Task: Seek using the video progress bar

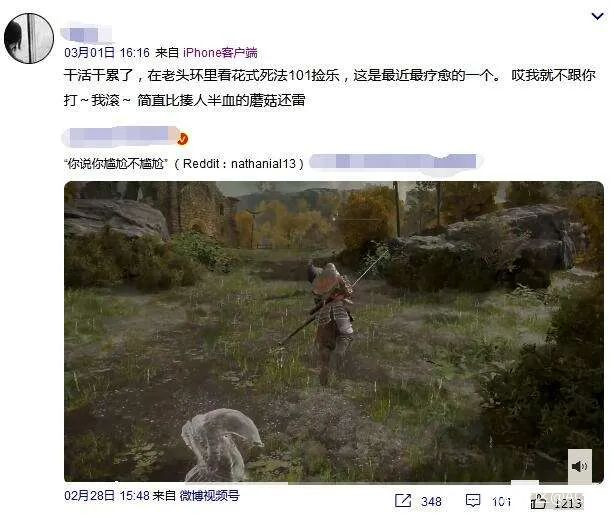Action: pyautogui.click(x=334, y=482)
